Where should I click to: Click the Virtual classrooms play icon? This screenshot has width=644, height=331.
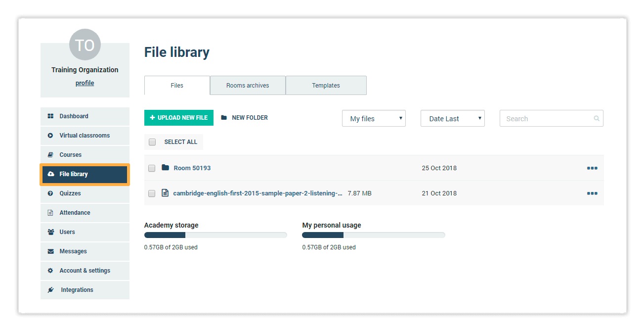click(50, 136)
